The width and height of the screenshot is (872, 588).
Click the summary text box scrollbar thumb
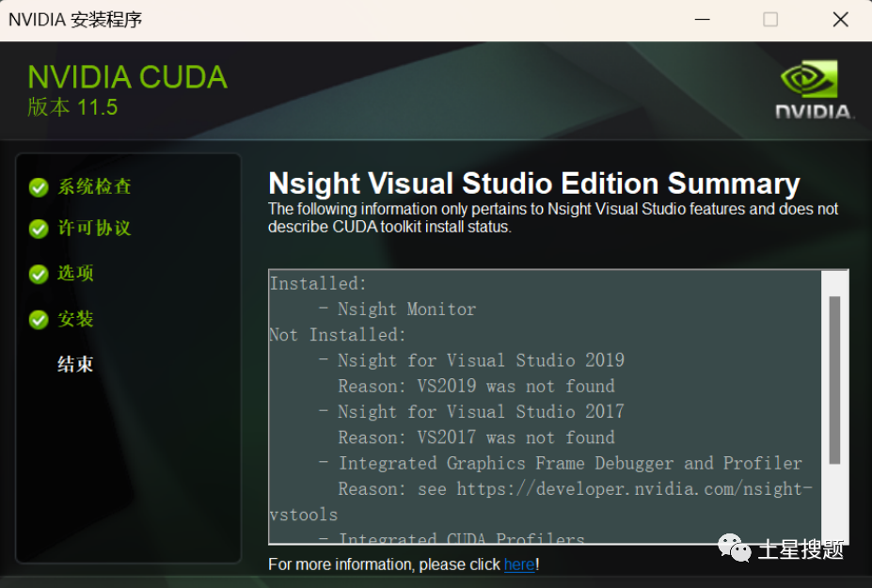click(x=834, y=380)
